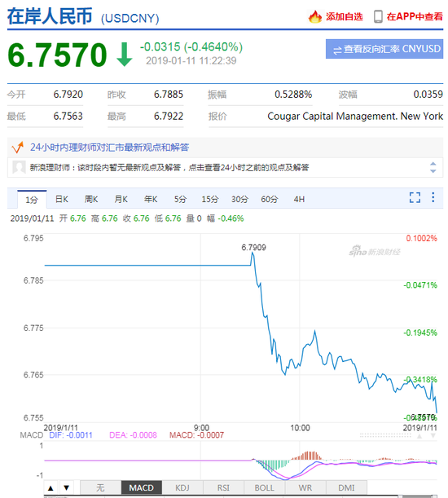
Task: Click the indicator panel down triangle button
Action: pos(66,488)
